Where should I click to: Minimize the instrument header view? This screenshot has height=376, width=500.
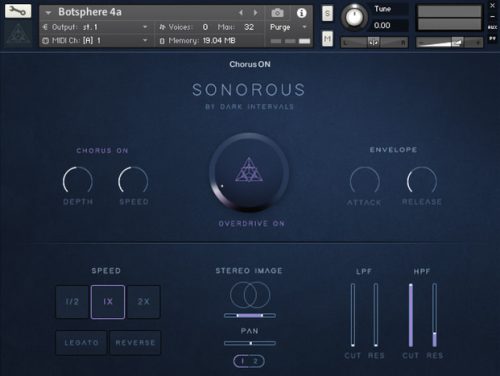pos(493,17)
